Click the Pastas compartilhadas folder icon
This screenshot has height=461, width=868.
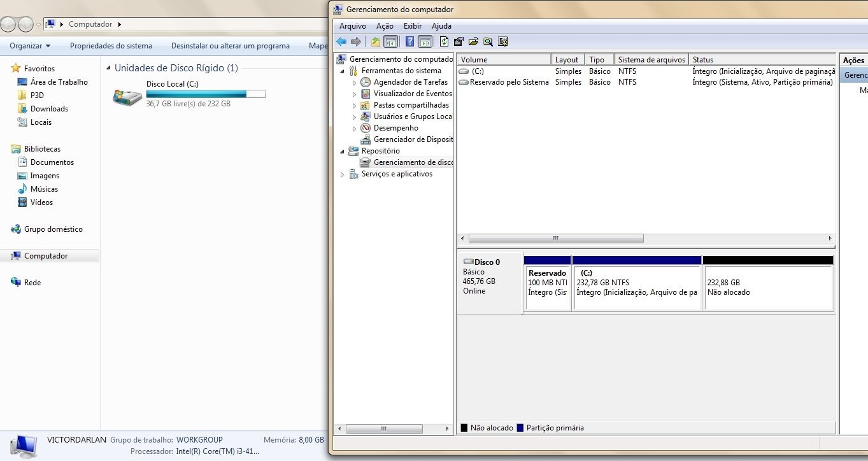[366, 105]
